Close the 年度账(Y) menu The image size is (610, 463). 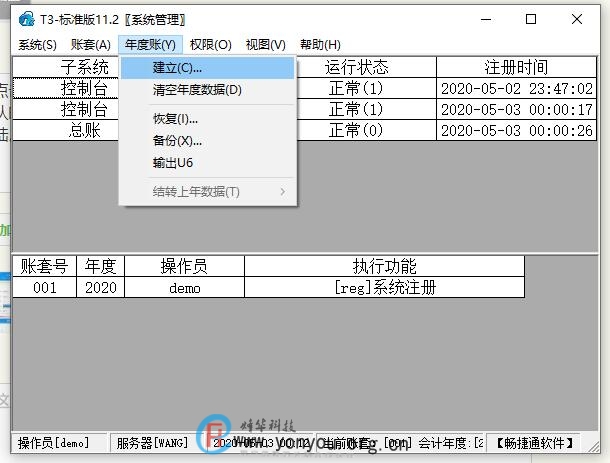point(150,45)
